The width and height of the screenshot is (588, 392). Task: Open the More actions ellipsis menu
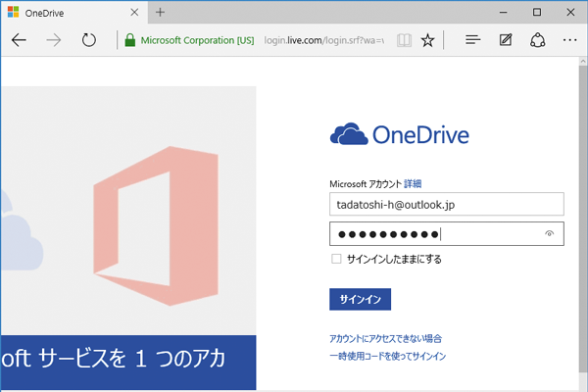tap(569, 40)
